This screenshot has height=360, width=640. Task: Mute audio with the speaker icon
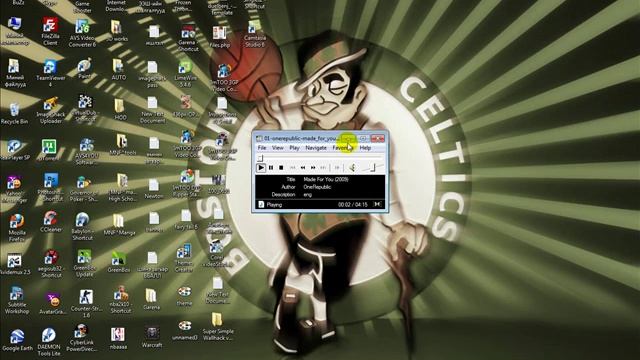(352, 167)
